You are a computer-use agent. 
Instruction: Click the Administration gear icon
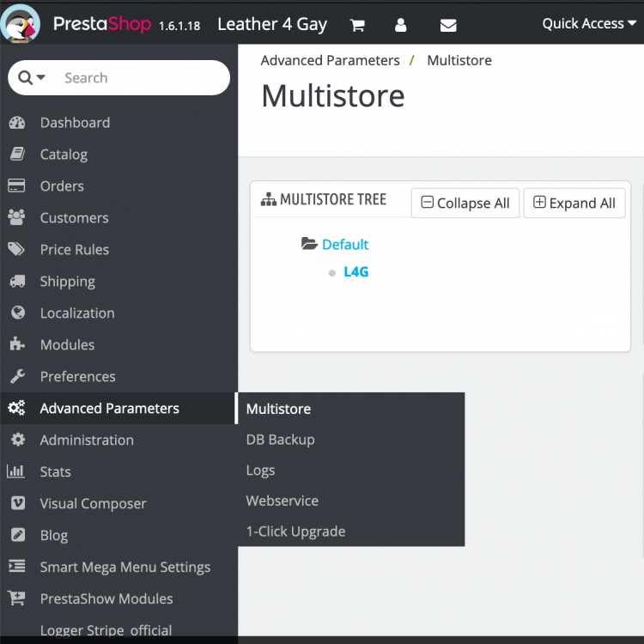[17, 440]
